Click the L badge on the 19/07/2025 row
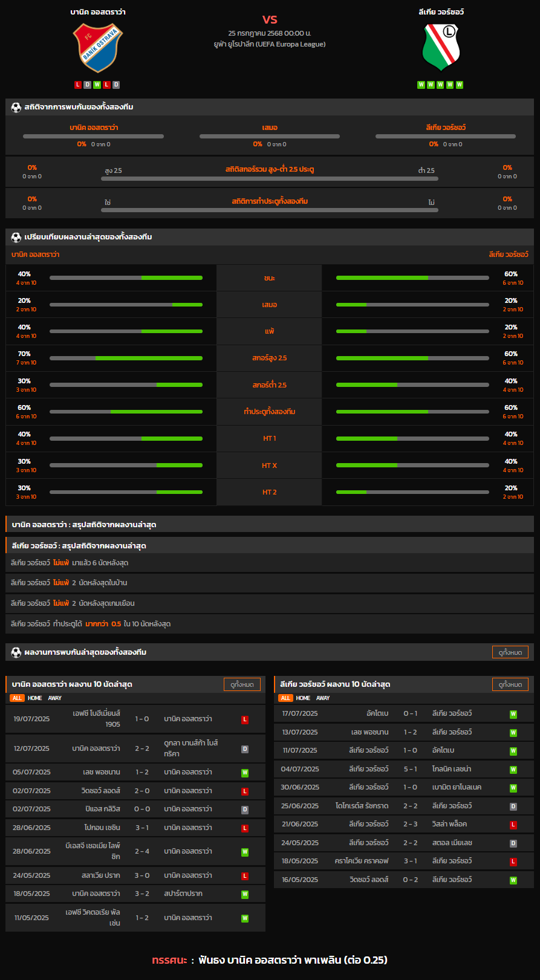 click(x=245, y=719)
